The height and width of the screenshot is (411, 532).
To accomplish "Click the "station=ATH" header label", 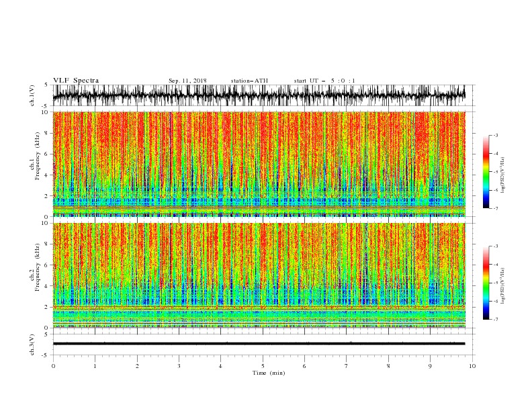I will (x=249, y=81).
